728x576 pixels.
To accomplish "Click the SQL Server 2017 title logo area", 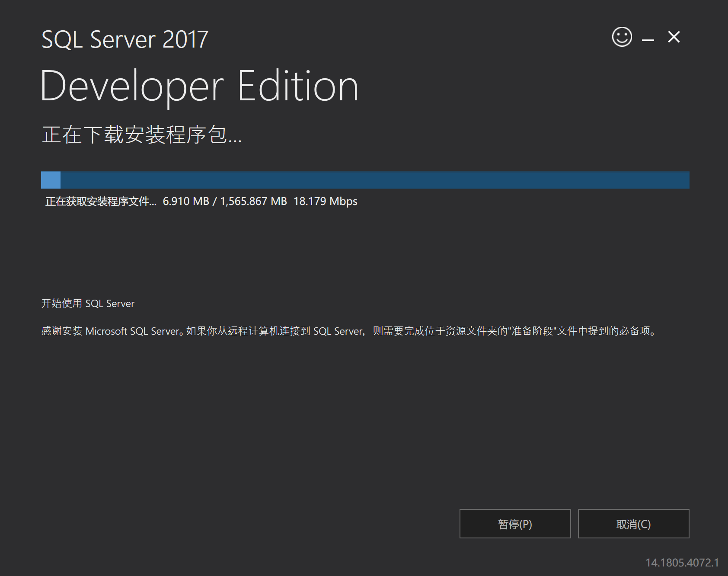I will [125, 39].
